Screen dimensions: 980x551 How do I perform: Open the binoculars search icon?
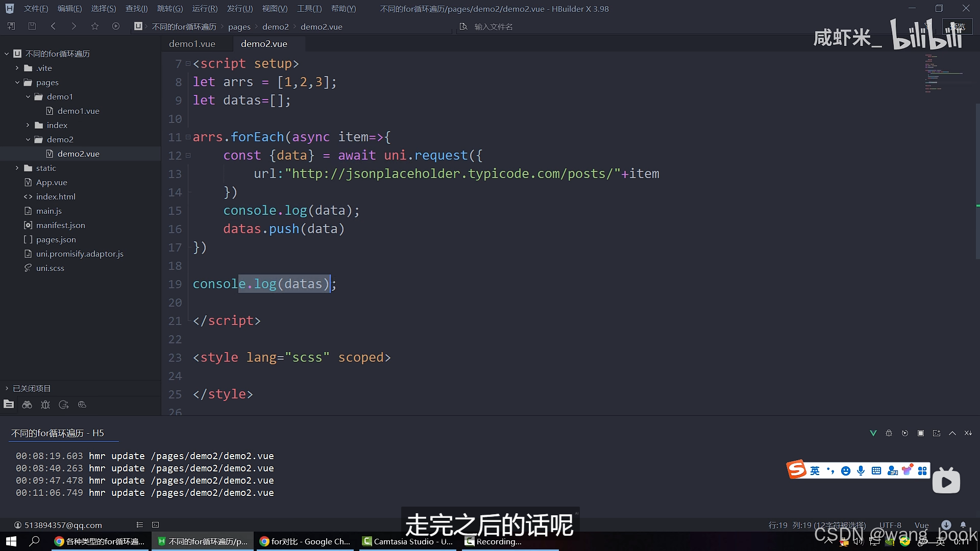[x=27, y=405]
